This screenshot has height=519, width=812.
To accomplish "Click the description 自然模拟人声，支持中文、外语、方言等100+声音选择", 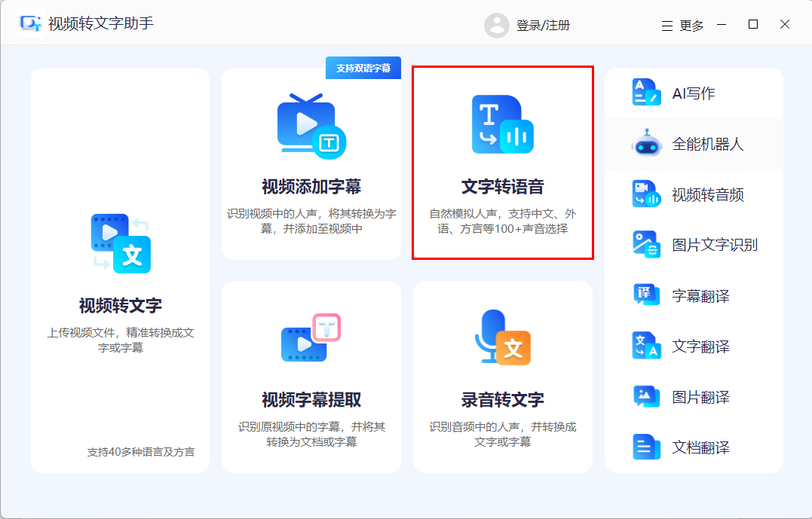I will [x=502, y=221].
